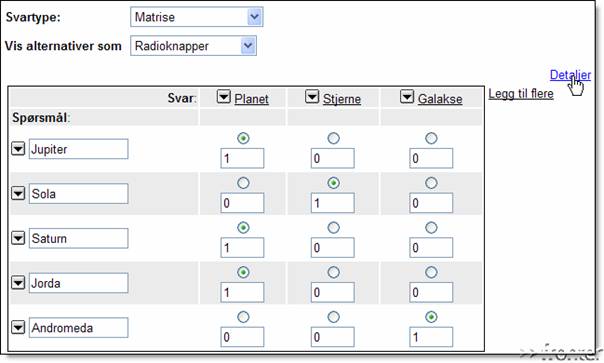
Task: Open the arrow menu beside Planet column
Action: 223,96
